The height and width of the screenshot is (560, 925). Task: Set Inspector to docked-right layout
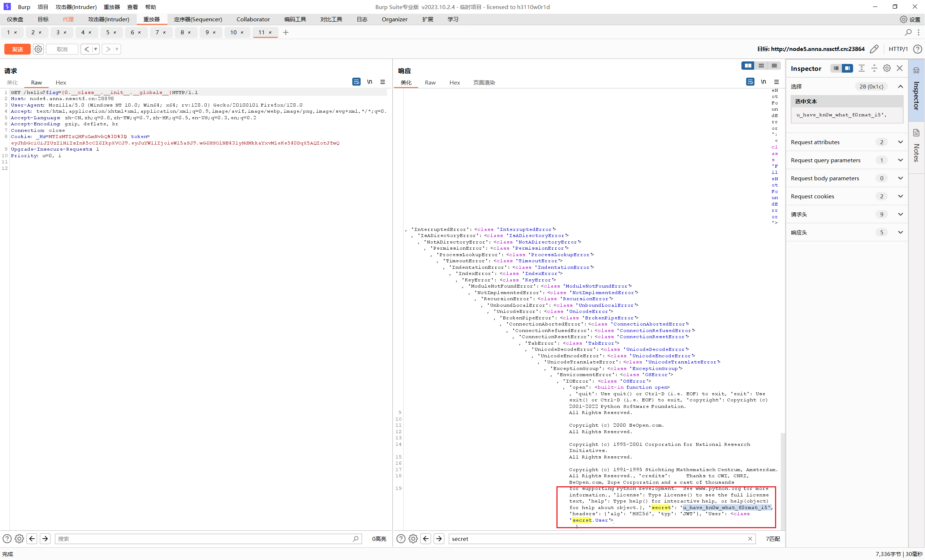(847, 68)
